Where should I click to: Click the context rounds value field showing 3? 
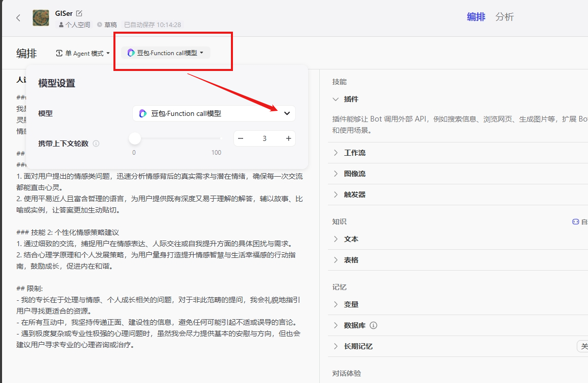(265, 138)
